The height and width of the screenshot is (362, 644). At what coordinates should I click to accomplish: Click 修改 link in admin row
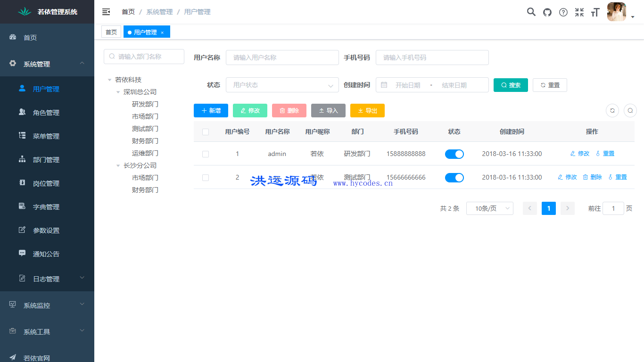[x=580, y=154]
